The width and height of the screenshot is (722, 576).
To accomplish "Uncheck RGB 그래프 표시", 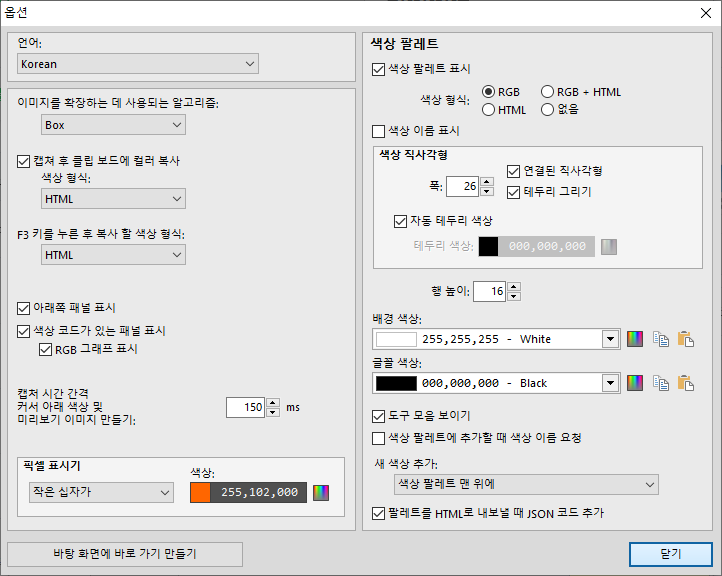I will pos(45,349).
